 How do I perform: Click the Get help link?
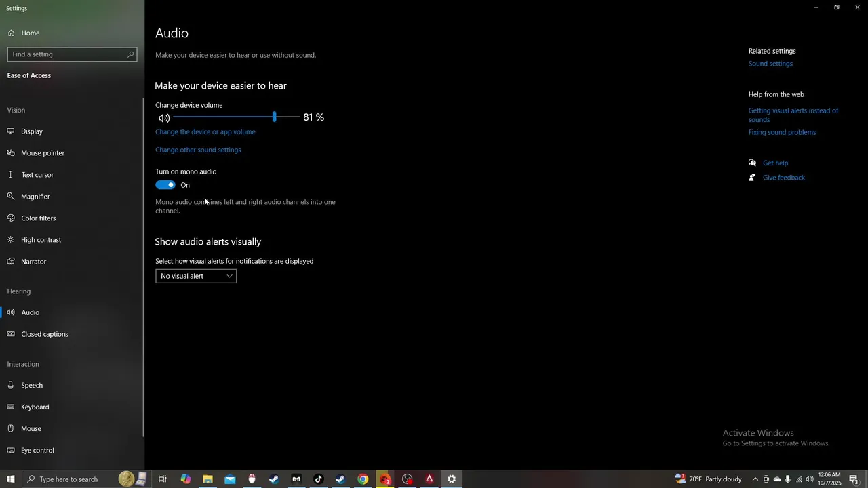click(775, 163)
